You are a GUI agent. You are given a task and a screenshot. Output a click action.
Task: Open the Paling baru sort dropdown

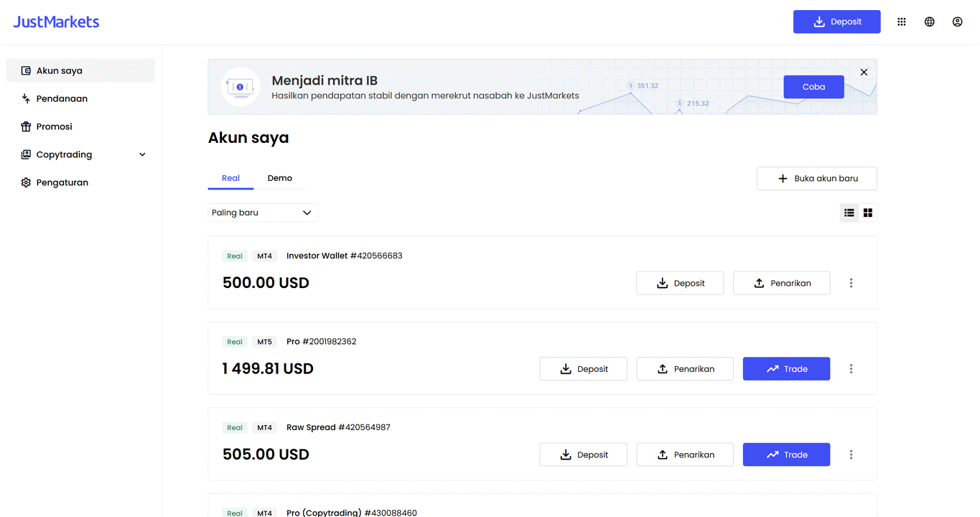tap(263, 213)
